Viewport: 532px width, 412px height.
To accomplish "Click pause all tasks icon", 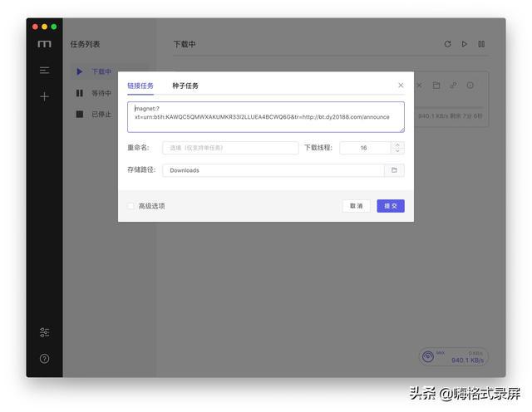I will pyautogui.click(x=481, y=44).
